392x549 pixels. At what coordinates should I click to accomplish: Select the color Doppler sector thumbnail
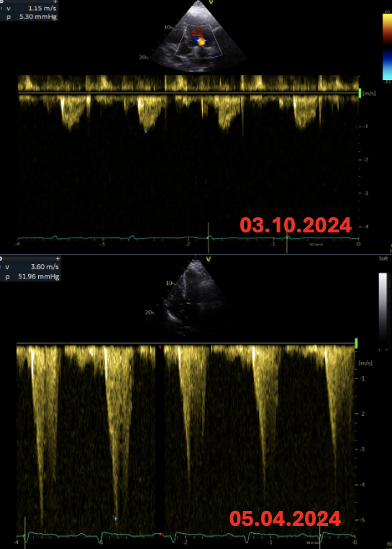pos(198,36)
